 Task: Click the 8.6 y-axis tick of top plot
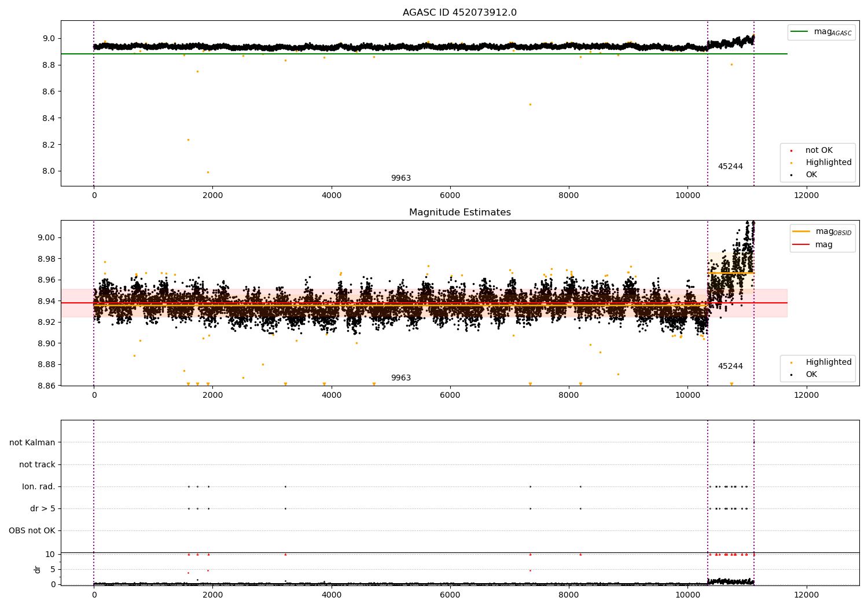tap(49, 91)
